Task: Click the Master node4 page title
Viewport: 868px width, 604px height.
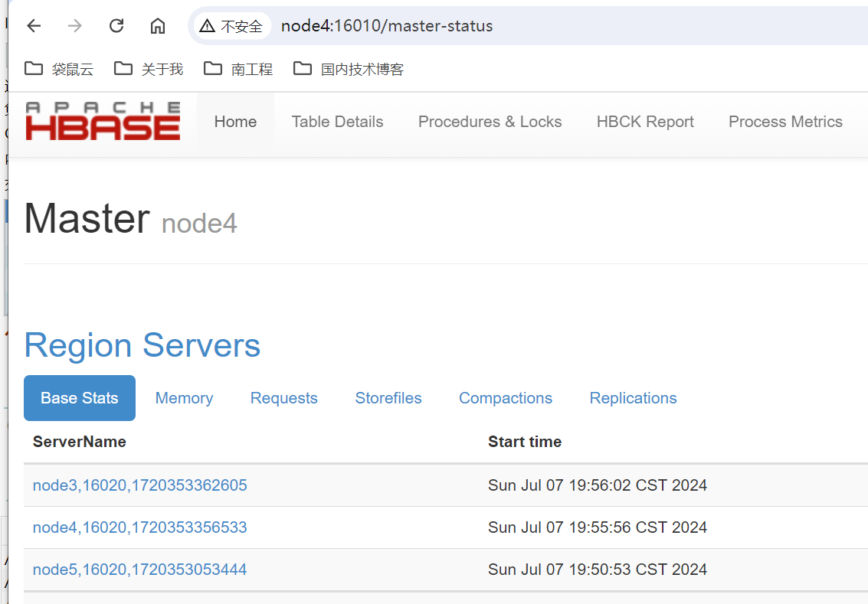Action: tap(131, 219)
